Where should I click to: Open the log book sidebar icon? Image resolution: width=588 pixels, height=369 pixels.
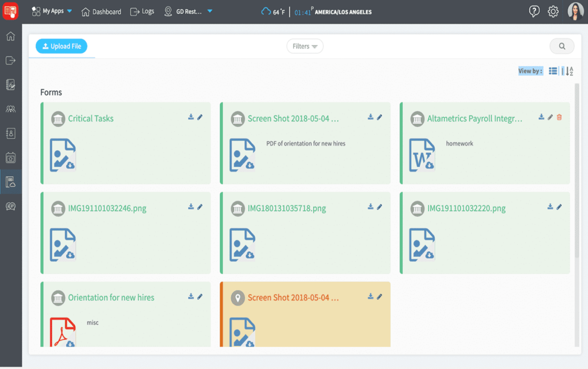11,85
